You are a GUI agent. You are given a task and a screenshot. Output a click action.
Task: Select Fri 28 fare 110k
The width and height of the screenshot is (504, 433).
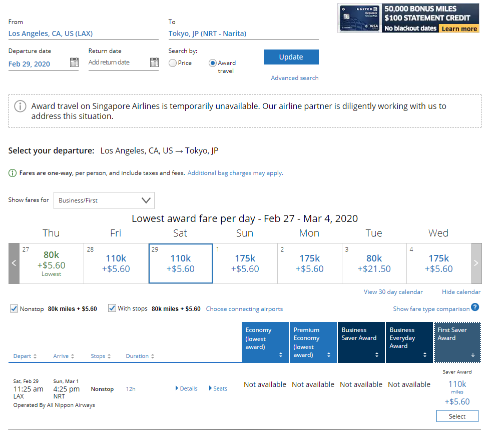(x=116, y=263)
